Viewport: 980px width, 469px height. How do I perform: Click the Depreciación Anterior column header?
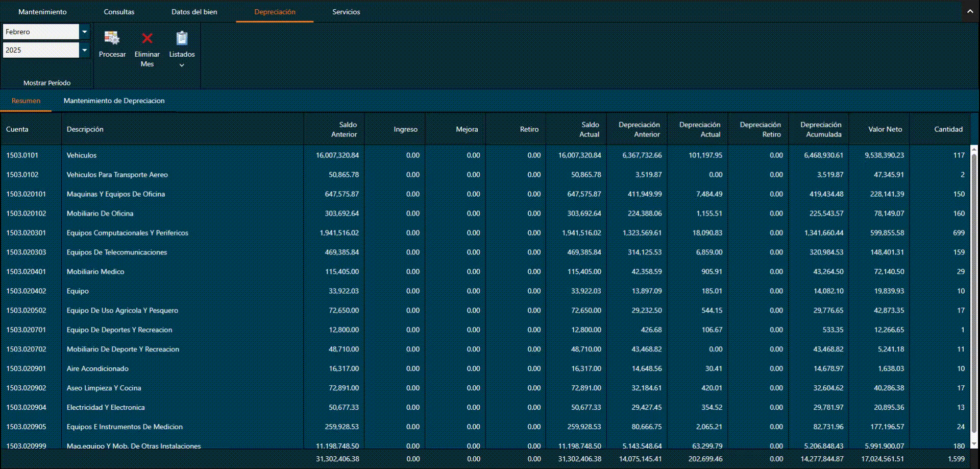pyautogui.click(x=637, y=129)
